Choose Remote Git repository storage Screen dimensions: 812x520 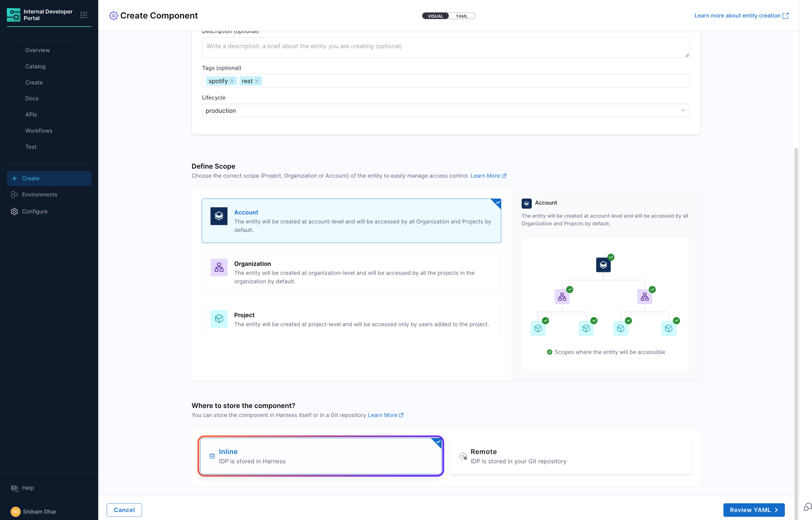click(x=570, y=456)
